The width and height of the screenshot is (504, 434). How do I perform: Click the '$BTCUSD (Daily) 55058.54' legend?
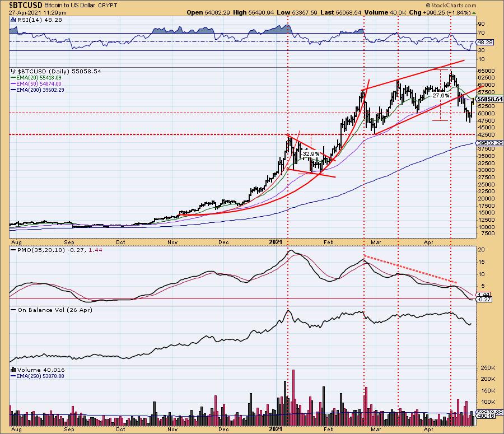tap(59, 71)
